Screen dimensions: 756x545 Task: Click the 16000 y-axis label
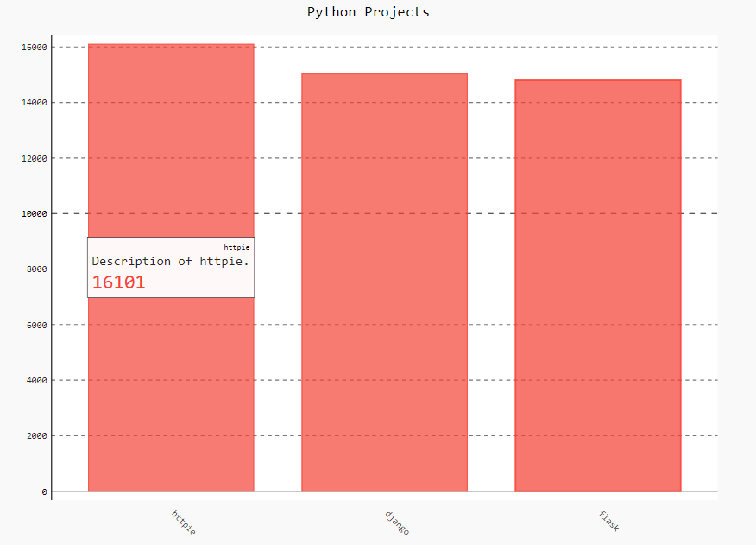(34, 47)
